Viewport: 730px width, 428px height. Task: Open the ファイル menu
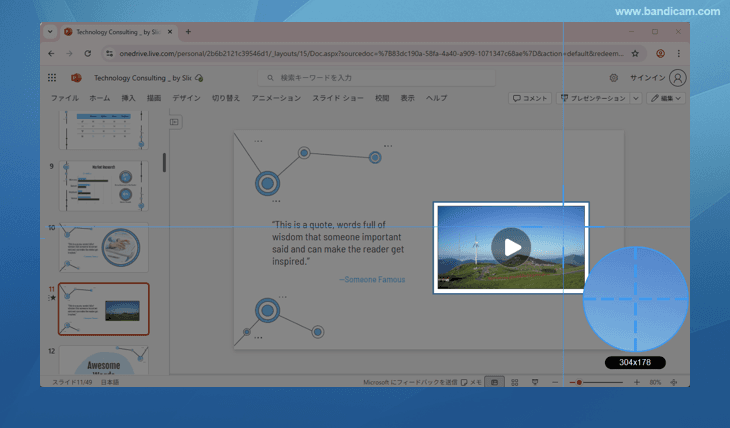65,98
